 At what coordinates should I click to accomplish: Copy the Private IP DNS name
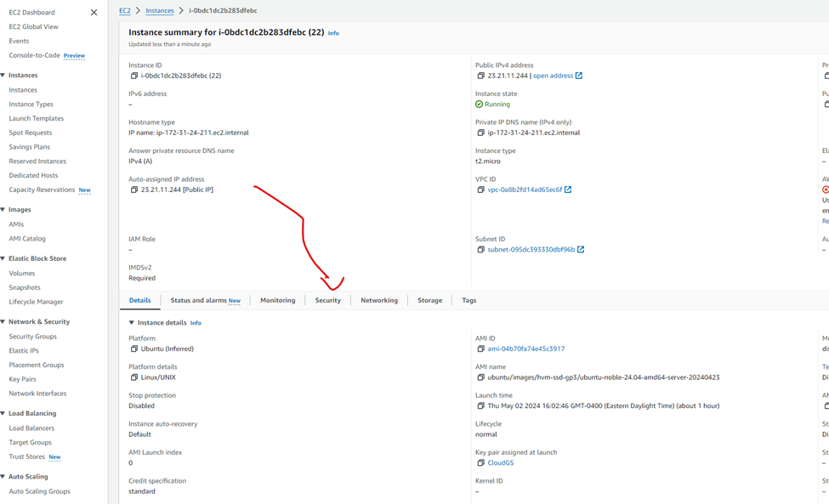coord(480,133)
